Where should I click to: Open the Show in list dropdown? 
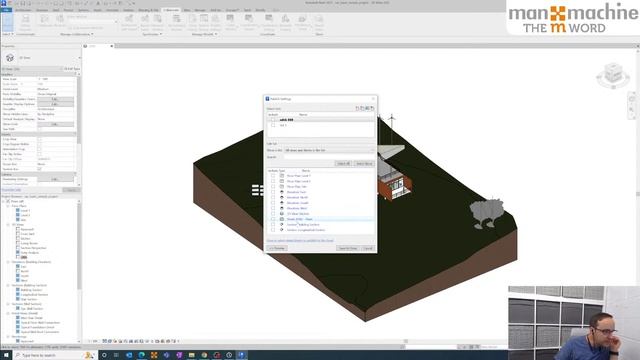(329, 151)
